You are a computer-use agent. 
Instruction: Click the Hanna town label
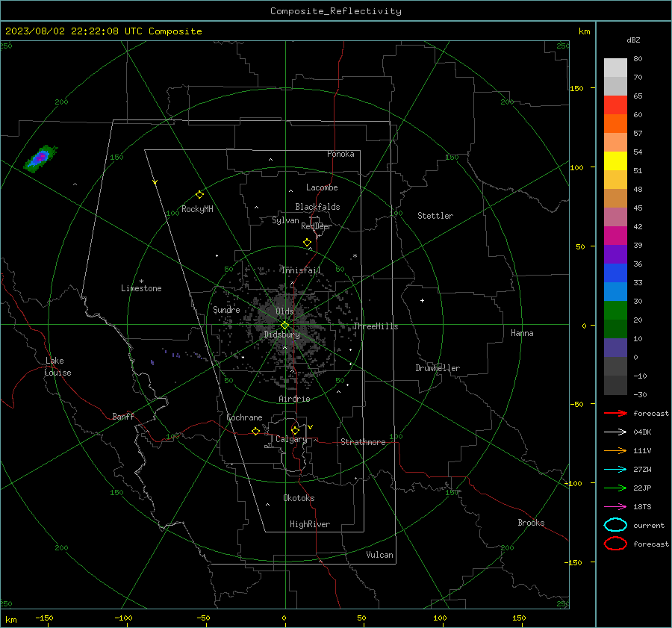(522, 333)
